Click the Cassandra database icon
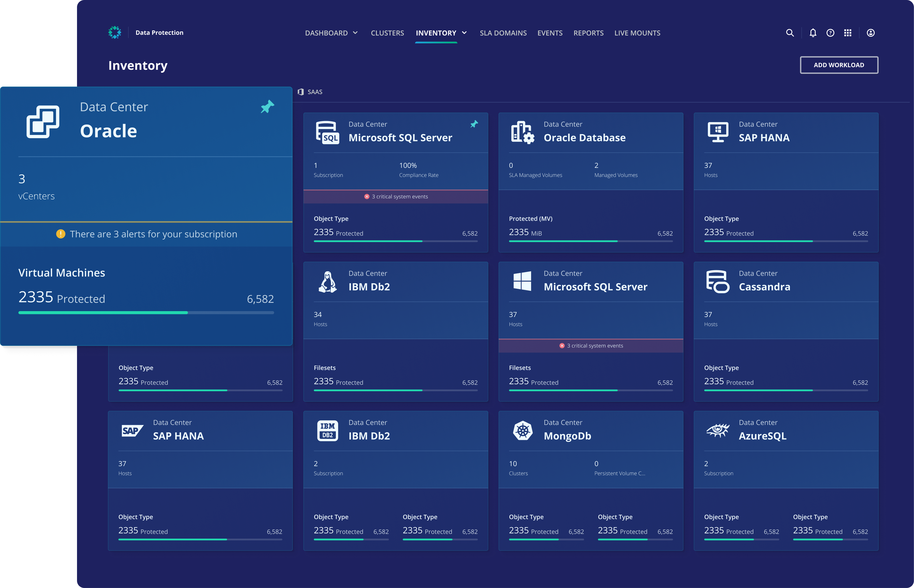This screenshot has height=588, width=914. [x=718, y=282]
